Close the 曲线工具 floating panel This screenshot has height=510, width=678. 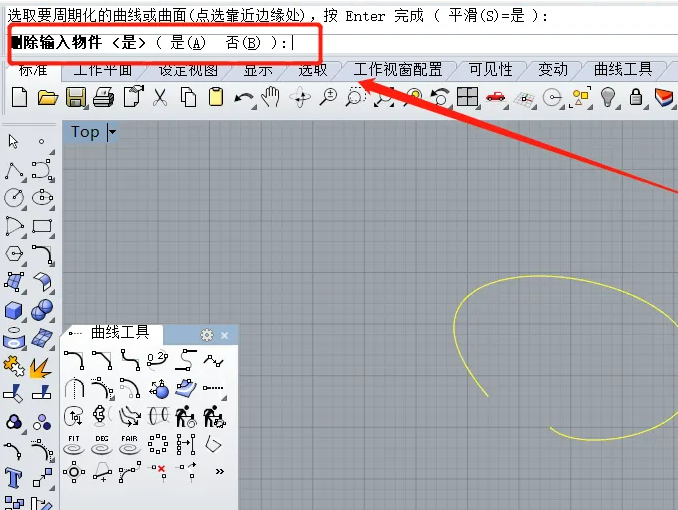click(x=224, y=335)
